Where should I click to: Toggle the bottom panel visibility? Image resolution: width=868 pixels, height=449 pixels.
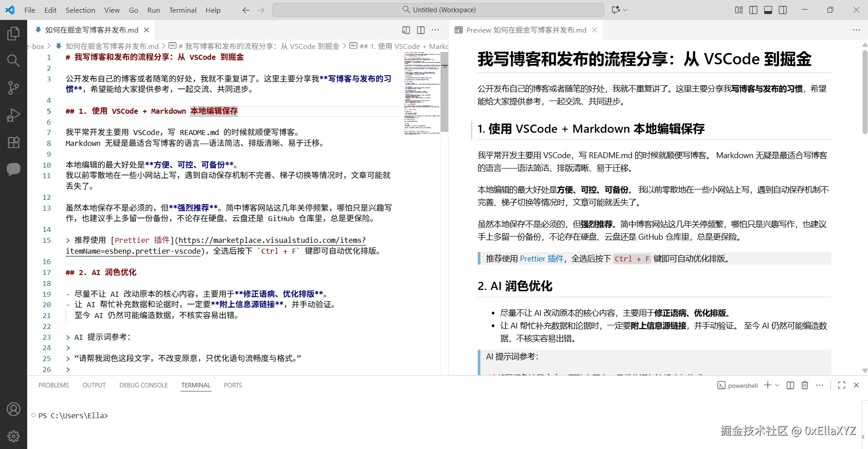(768, 10)
